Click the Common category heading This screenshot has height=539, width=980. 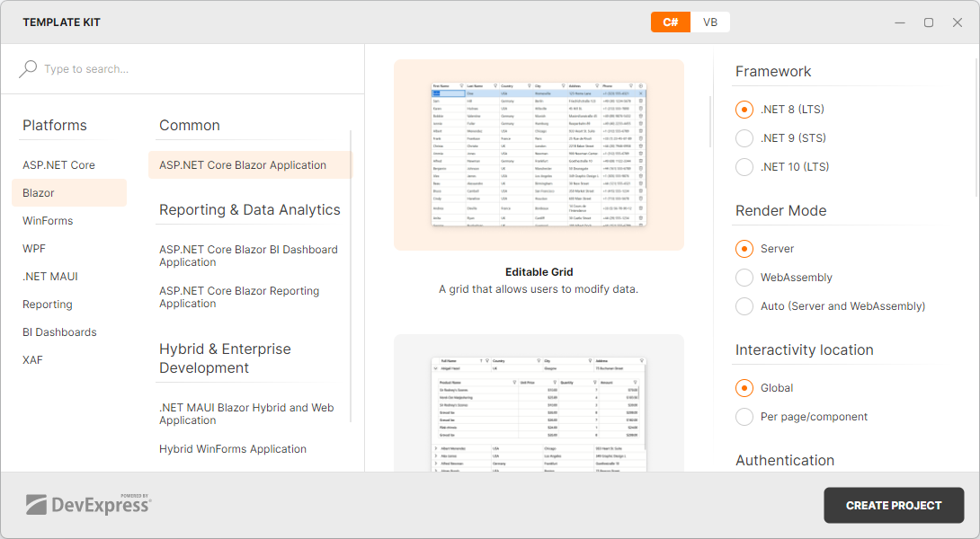[x=190, y=125]
